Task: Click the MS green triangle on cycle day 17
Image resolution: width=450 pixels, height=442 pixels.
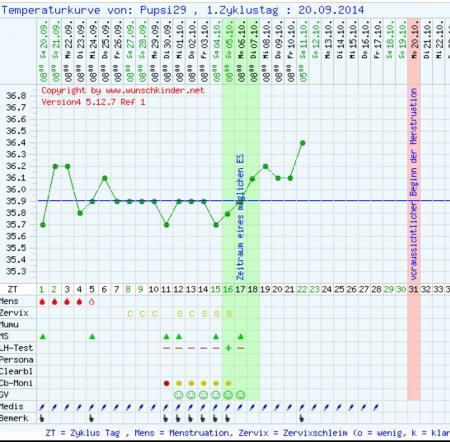Action: (241, 337)
